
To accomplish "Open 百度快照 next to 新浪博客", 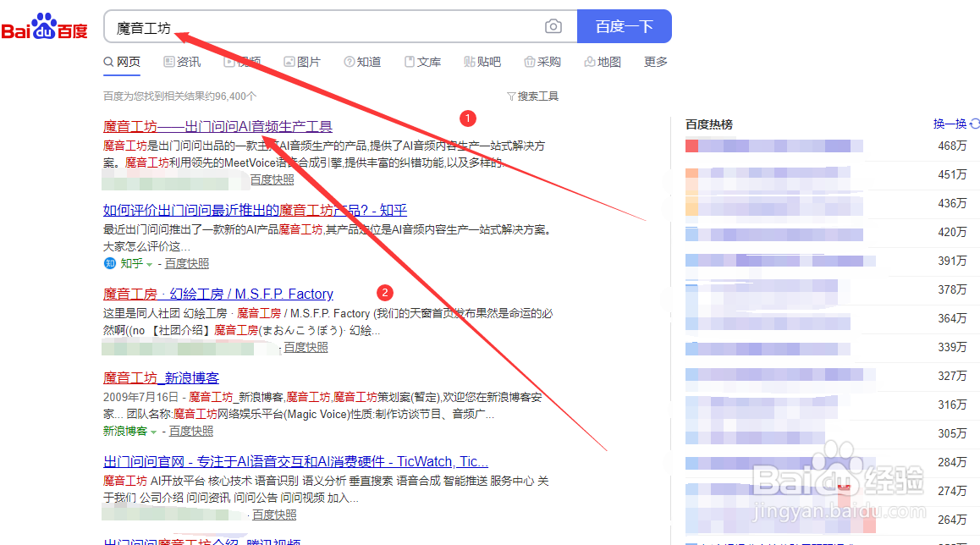I will click(191, 432).
